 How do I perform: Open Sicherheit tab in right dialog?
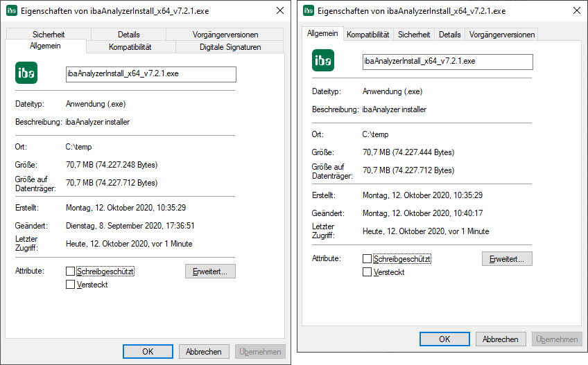click(x=414, y=35)
